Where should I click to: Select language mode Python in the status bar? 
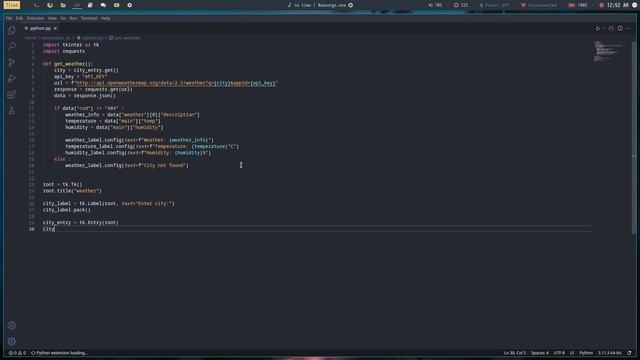586,353
